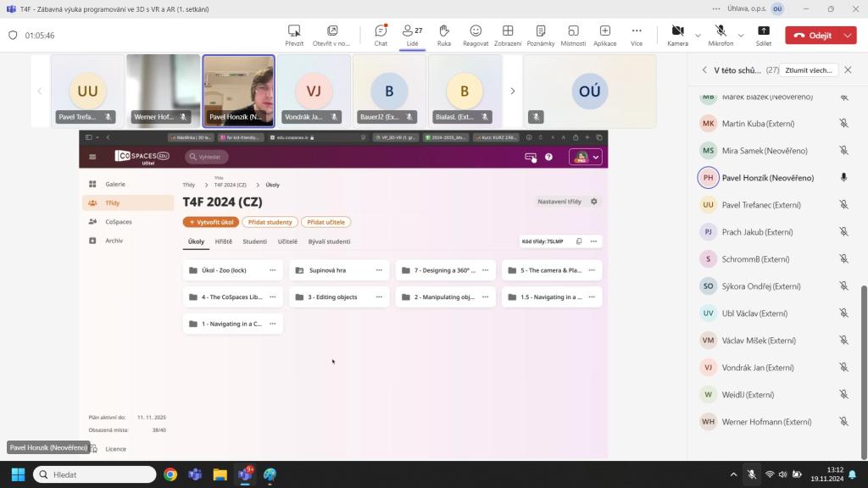Open the dropdown arrow beside Odejít
Viewport: 868px width, 488px height.
848,36
